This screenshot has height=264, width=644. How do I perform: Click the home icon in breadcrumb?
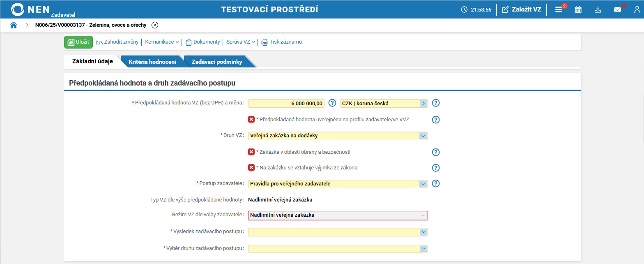click(14, 25)
